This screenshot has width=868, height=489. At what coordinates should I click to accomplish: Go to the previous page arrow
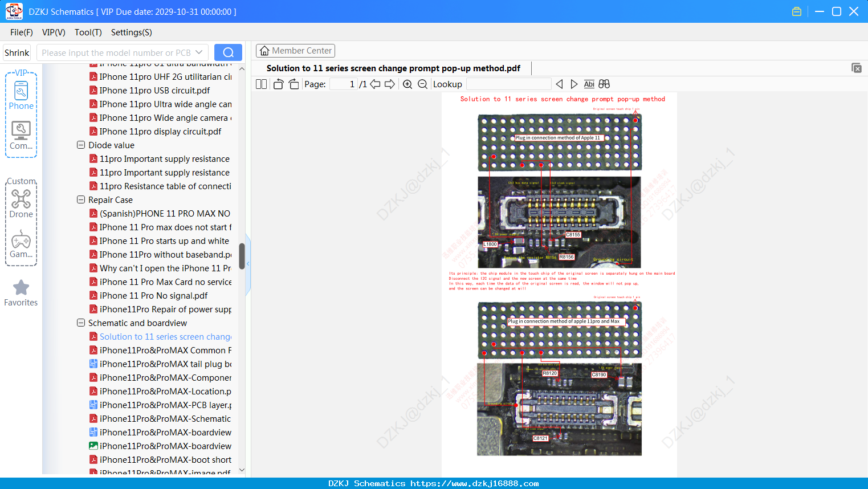click(x=375, y=84)
